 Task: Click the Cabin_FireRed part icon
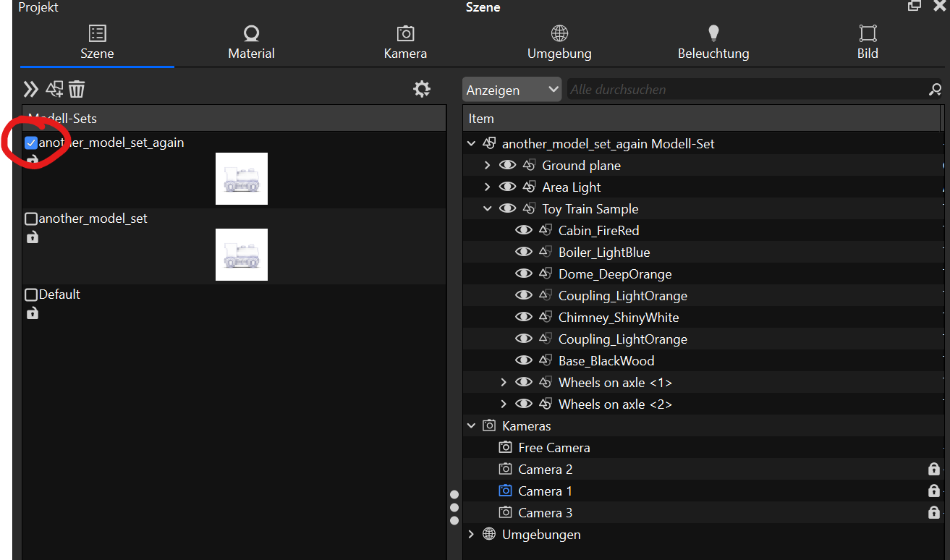point(546,231)
